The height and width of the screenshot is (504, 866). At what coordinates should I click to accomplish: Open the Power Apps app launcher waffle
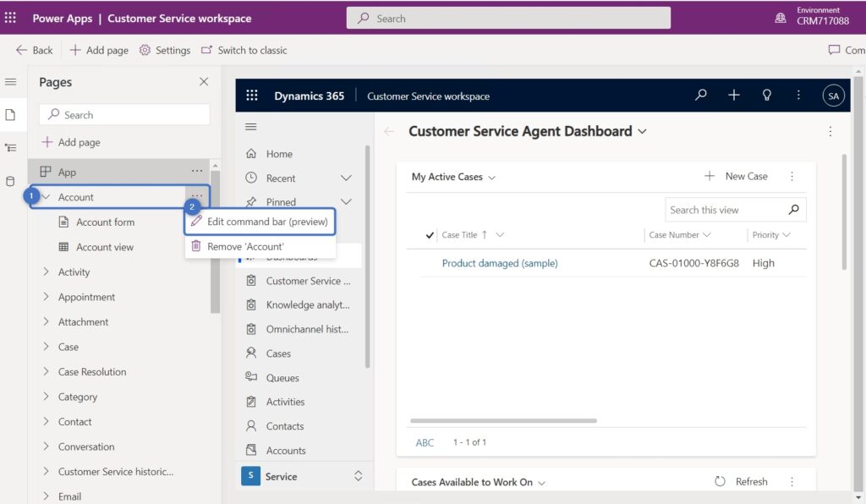[10, 18]
